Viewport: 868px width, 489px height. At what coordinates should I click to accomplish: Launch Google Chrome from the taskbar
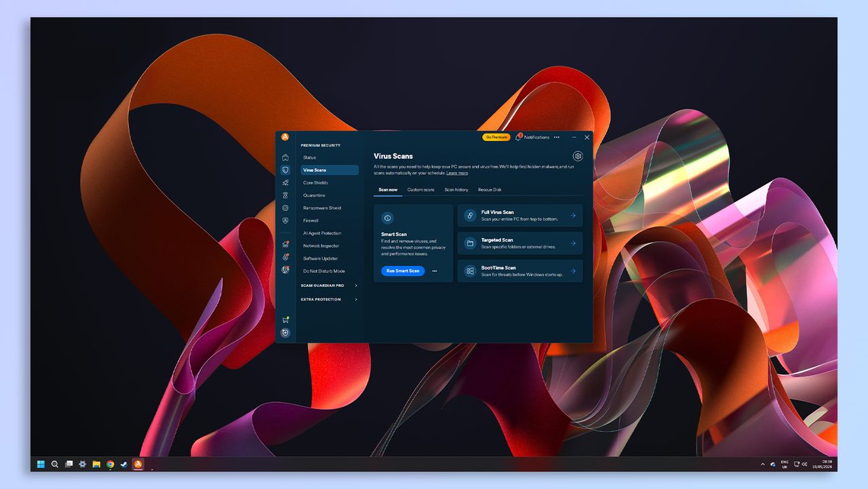[110, 465]
